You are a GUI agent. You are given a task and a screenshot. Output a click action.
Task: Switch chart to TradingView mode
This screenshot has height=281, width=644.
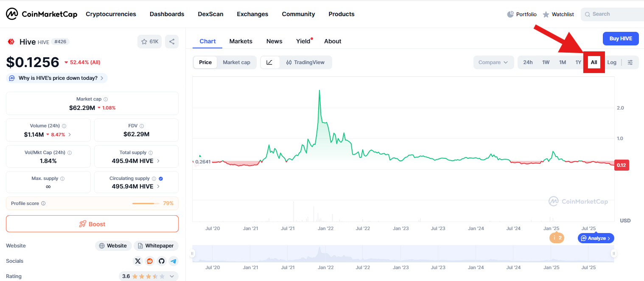[x=305, y=62]
